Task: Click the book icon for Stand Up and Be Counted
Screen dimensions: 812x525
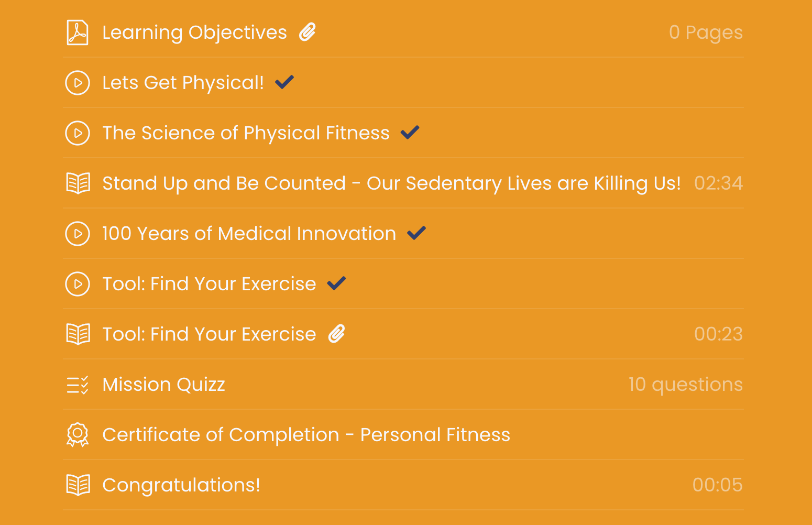Action: point(78,183)
